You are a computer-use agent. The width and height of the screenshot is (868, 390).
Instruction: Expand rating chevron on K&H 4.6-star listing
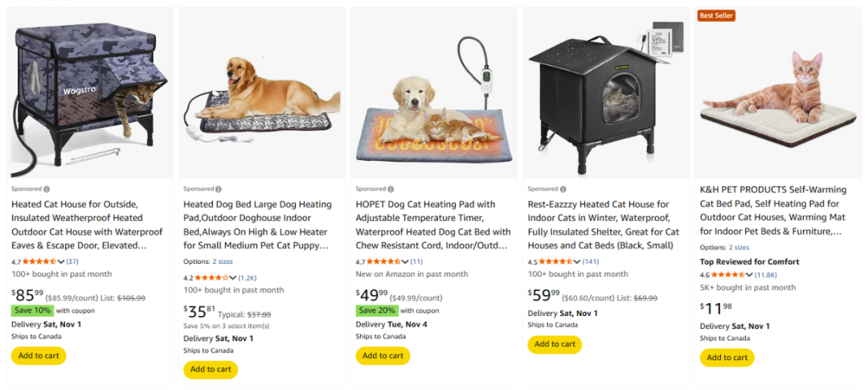click(x=750, y=275)
